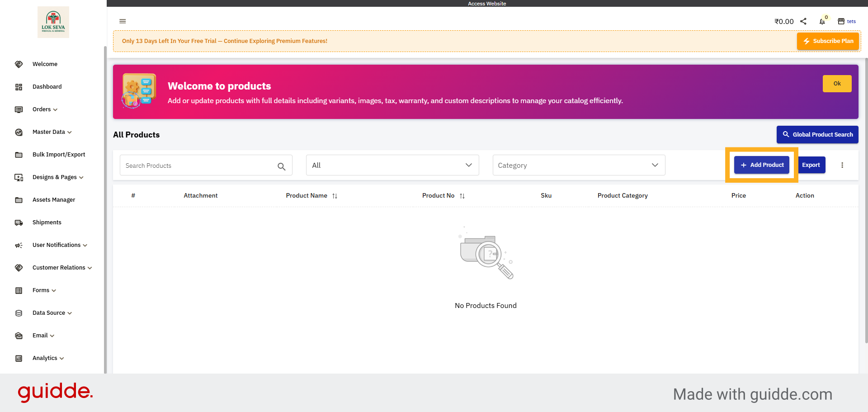Image resolution: width=868 pixels, height=412 pixels.
Task: Expand the Analytics menu chevron
Action: (x=62, y=359)
